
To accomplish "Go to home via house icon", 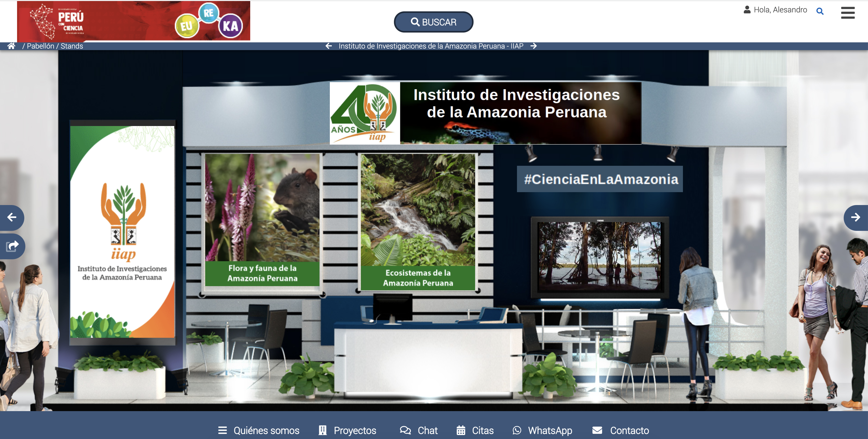I will coord(11,46).
